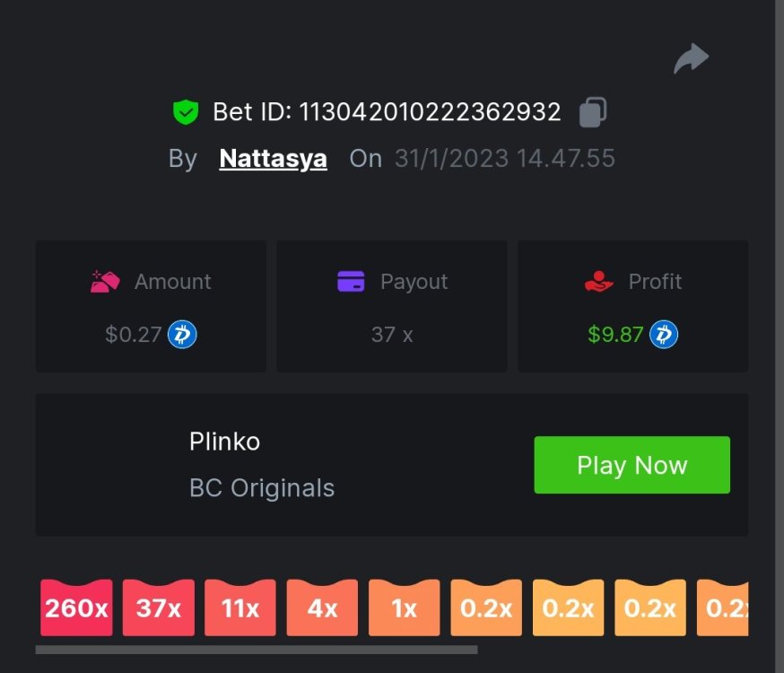This screenshot has height=673, width=784.
Task: Click the Plinko game title
Action: tap(224, 441)
